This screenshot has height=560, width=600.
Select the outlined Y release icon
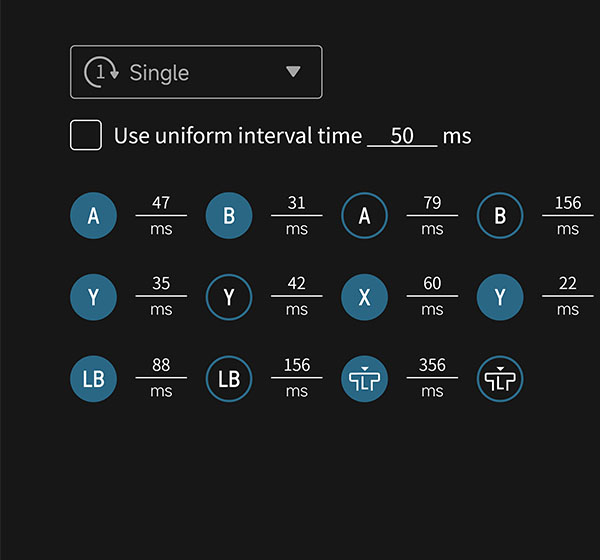pyautogui.click(x=229, y=297)
